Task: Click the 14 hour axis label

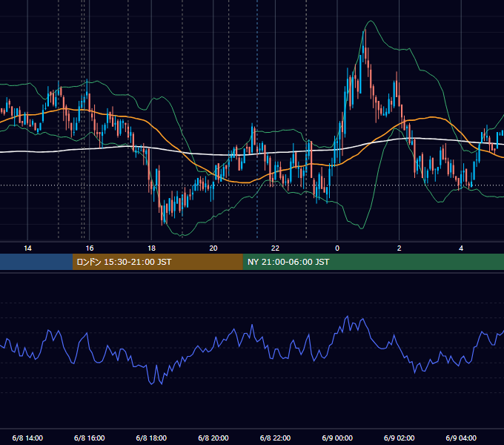Action: tap(27, 248)
